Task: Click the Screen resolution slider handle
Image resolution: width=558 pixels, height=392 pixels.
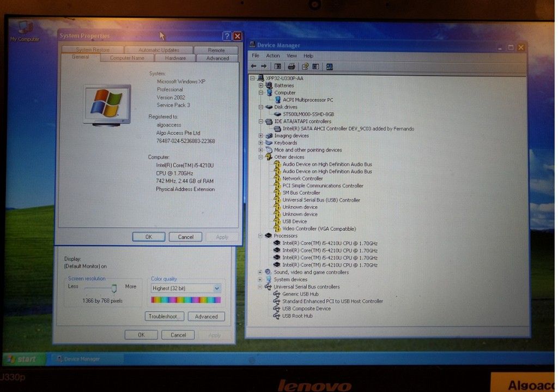Action: point(114,288)
